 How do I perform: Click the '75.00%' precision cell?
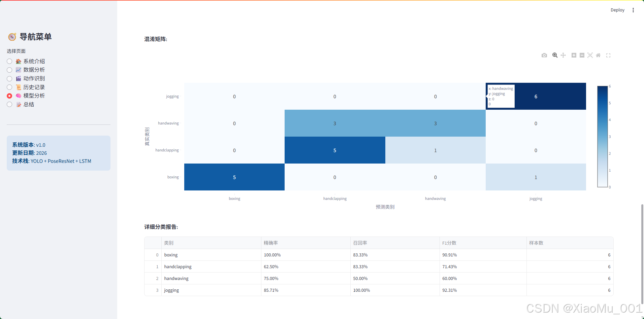point(305,278)
